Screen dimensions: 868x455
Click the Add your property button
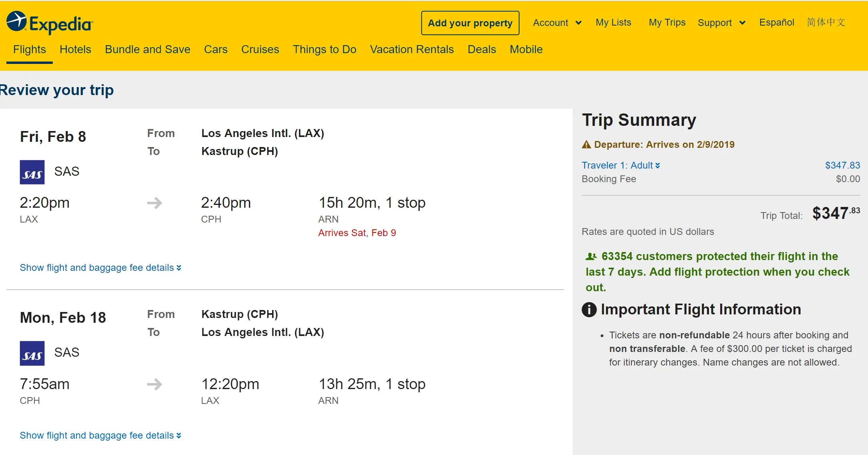[x=470, y=23]
